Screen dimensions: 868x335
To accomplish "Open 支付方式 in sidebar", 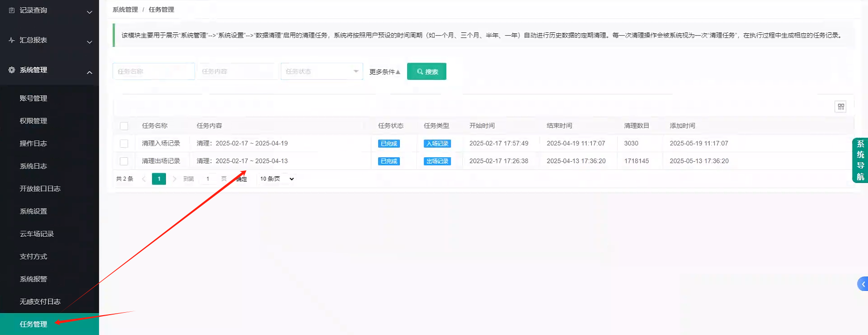I will click(x=33, y=257).
